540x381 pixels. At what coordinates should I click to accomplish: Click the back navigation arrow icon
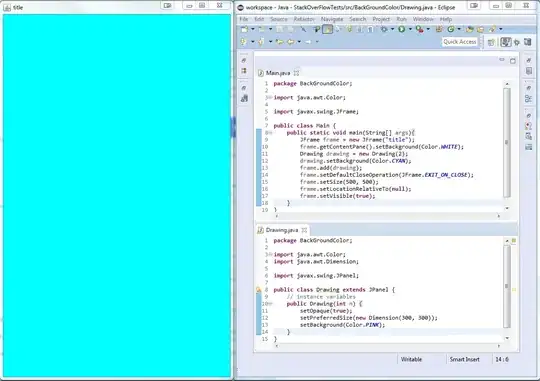coord(291,42)
